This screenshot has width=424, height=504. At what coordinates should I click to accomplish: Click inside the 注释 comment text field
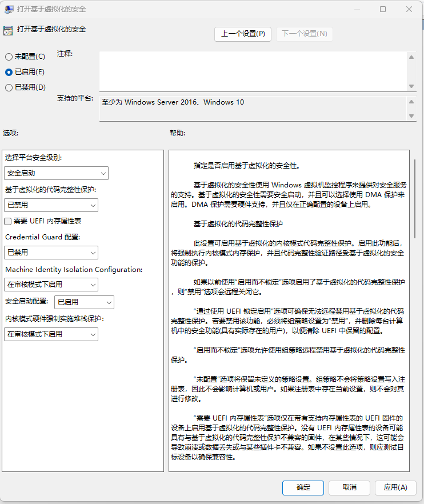point(253,71)
